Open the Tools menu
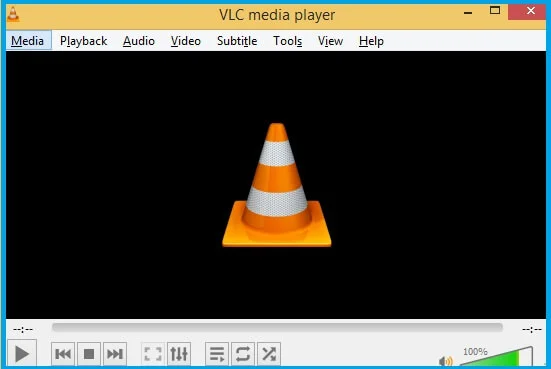 (x=287, y=41)
